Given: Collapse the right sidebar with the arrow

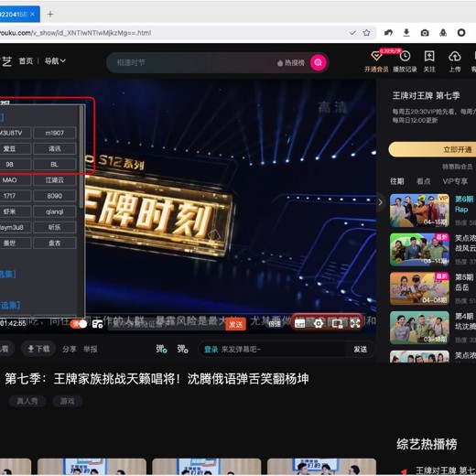Looking at the screenshot, I should click(380, 202).
